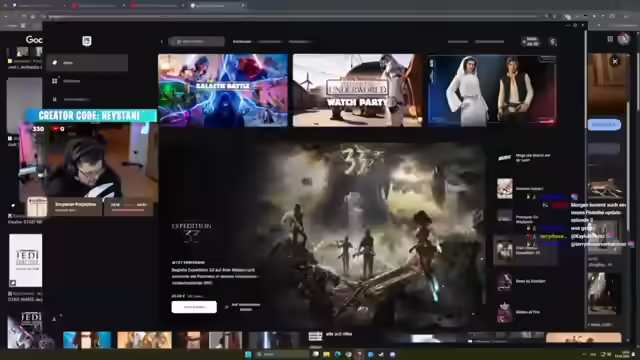Open Google account avatar in browser
640x360 pixels.
tap(623, 39)
